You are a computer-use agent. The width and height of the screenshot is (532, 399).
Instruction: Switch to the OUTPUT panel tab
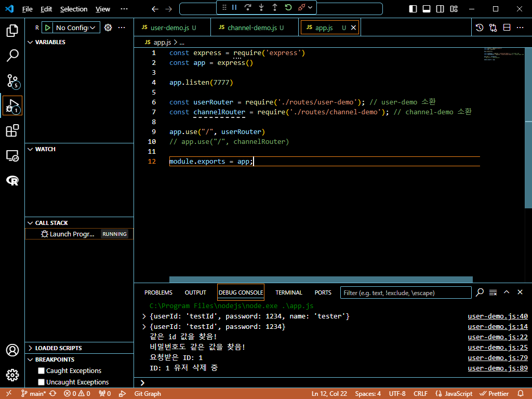(195, 292)
